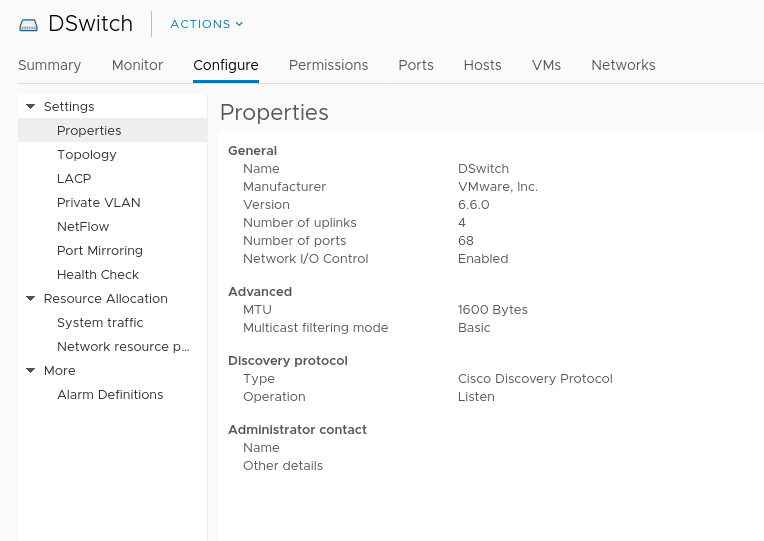Screen dimensions: 764x541
Task: Open the Networks tab
Action: pyautogui.click(x=623, y=65)
